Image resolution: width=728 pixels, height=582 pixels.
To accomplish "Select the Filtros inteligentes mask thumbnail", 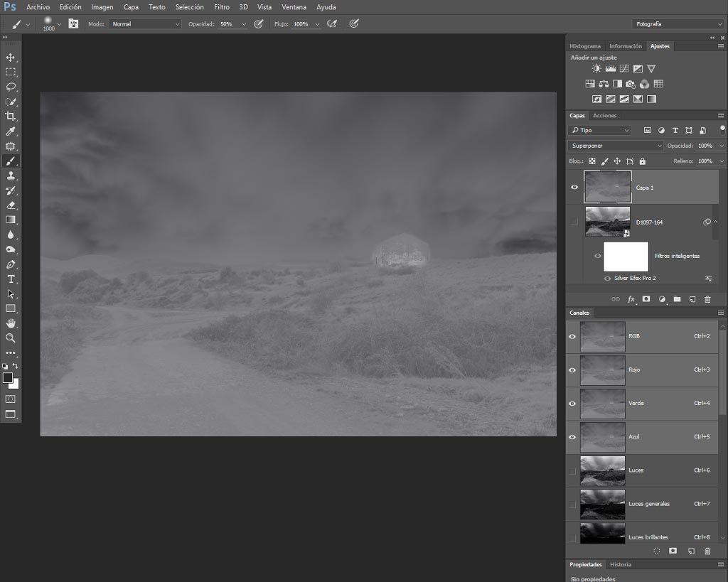I will coord(626,257).
